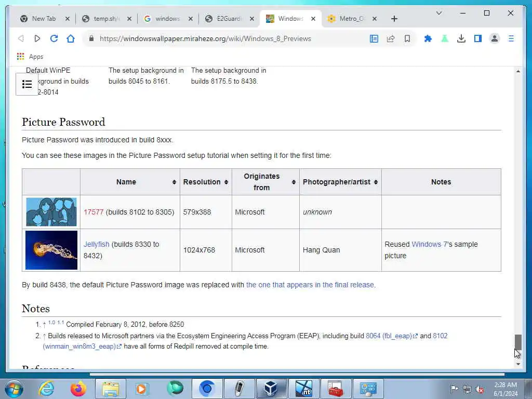Follow the Windows 7 link in Notes
The width and height of the screenshot is (532, 399).
[429, 244]
